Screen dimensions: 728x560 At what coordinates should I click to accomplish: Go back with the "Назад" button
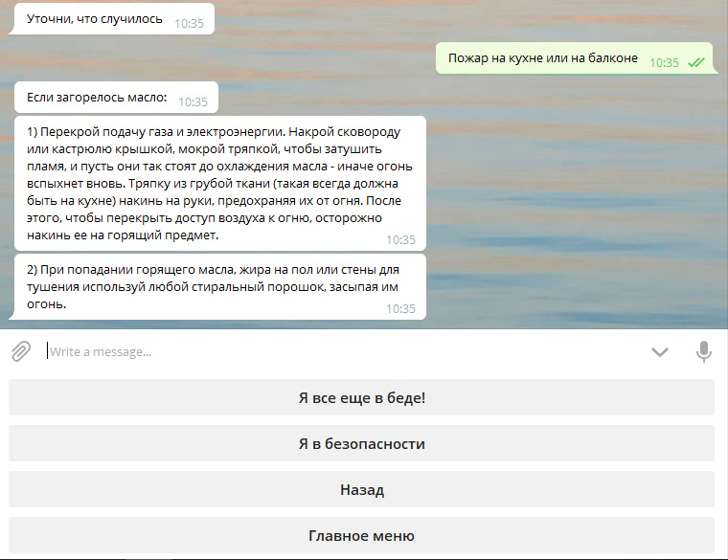(x=361, y=489)
